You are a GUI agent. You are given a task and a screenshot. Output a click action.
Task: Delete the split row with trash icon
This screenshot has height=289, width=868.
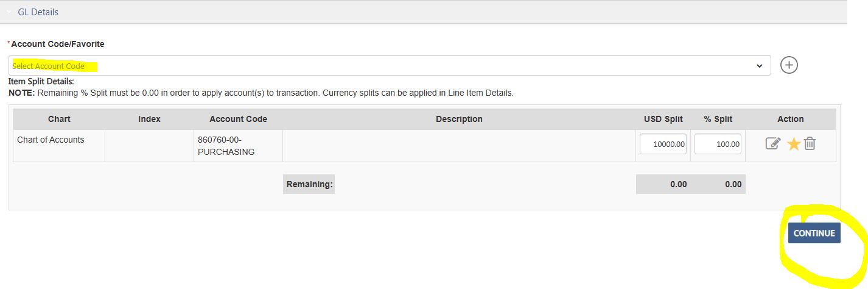pyautogui.click(x=810, y=144)
